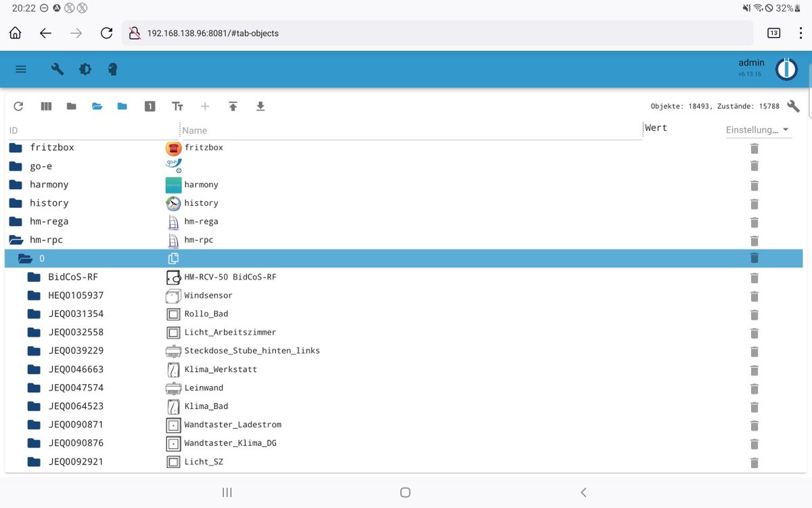The width and height of the screenshot is (812, 508).
Task: Click the ioBroker logo icon
Action: coord(786,69)
